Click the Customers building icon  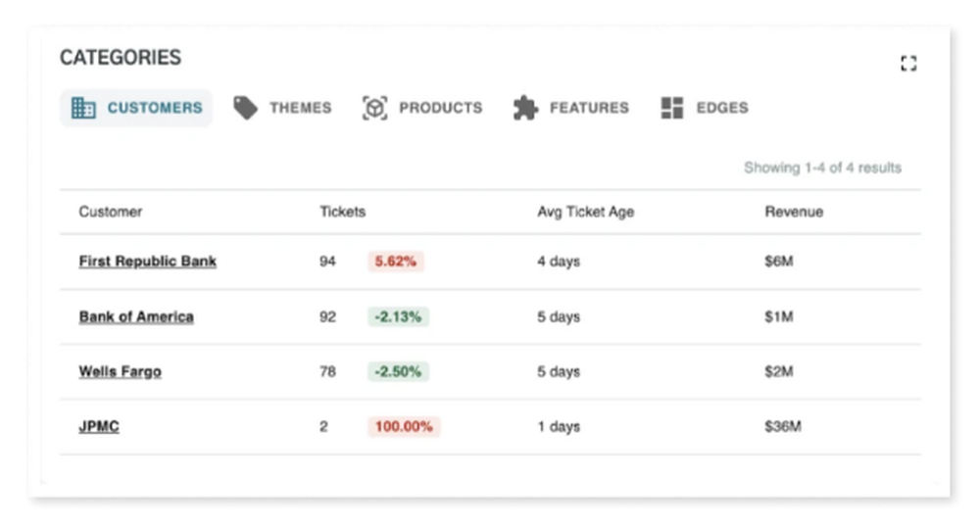83,108
